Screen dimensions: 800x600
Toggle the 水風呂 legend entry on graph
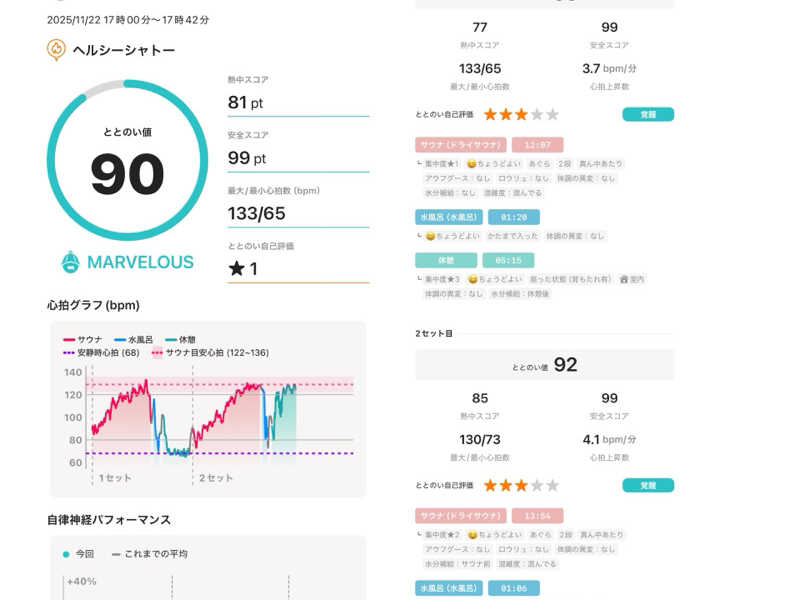coord(133,340)
